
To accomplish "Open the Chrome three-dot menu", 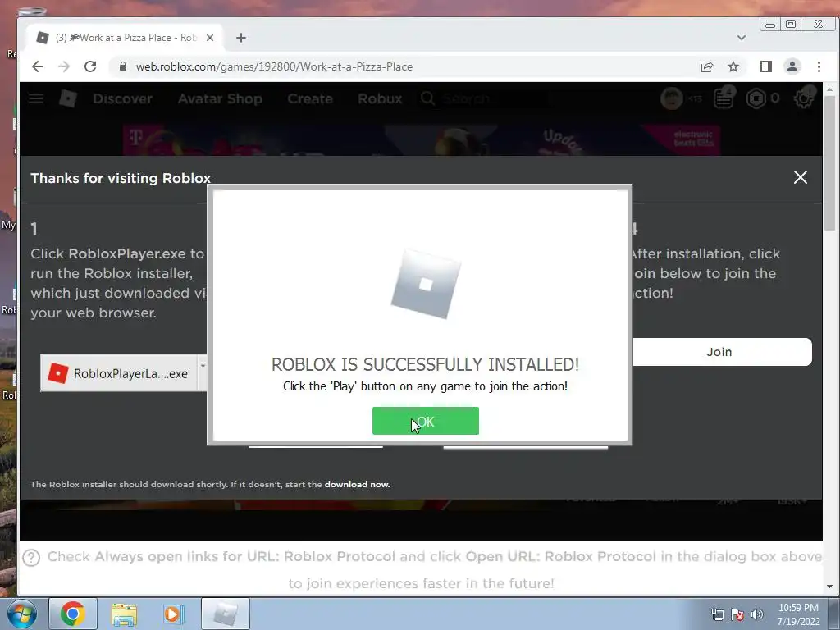I will (x=819, y=66).
